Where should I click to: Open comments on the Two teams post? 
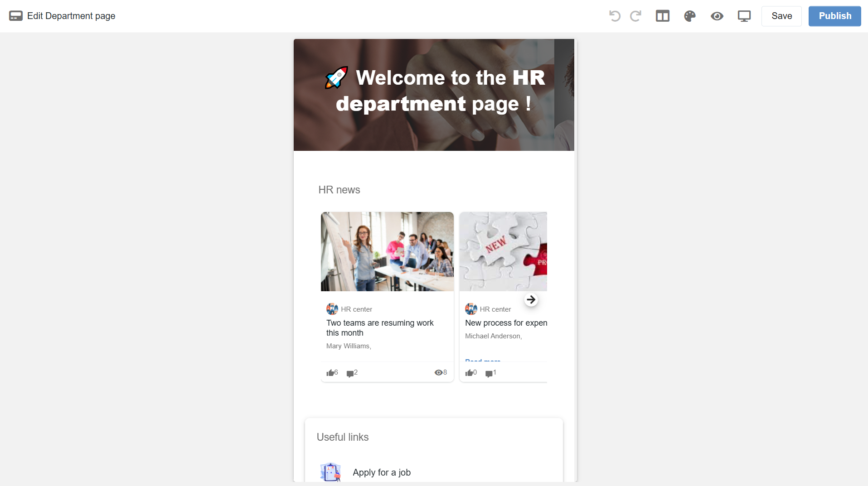pyautogui.click(x=350, y=373)
